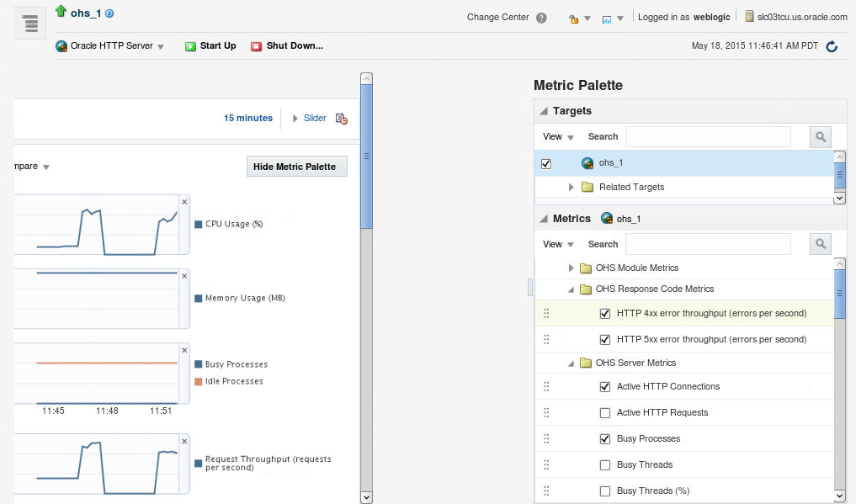
Task: Click the lock icon in Change Center
Action: coord(573,19)
